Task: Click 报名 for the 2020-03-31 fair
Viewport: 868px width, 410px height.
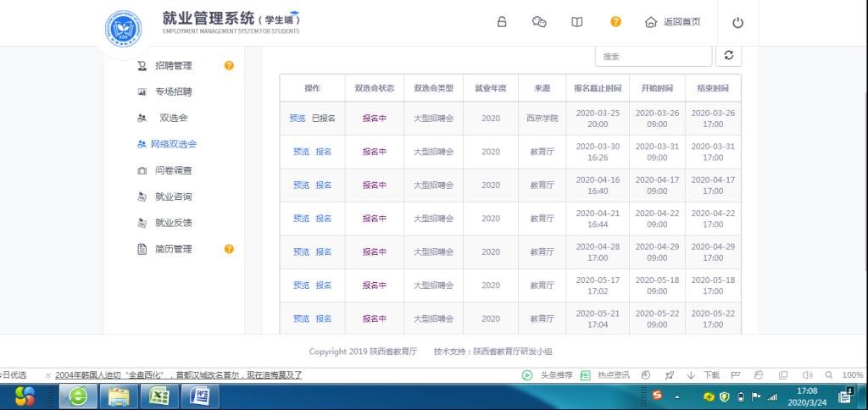Action: point(323,152)
